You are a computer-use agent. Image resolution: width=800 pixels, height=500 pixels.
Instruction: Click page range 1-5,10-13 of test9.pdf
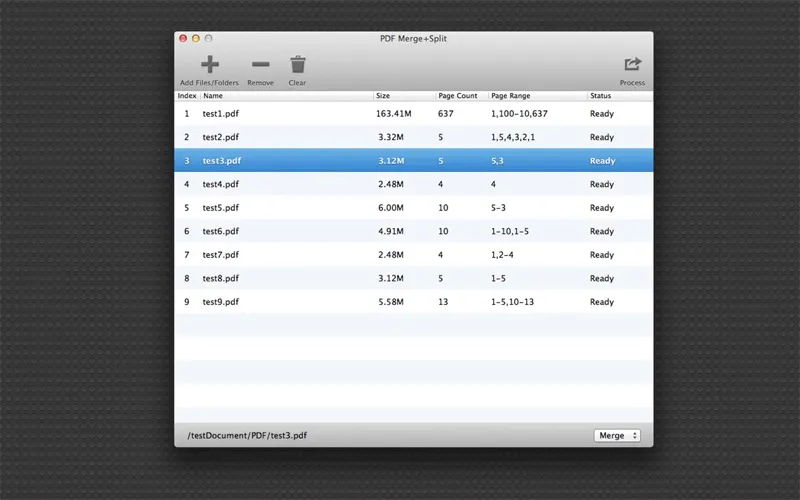pos(512,301)
